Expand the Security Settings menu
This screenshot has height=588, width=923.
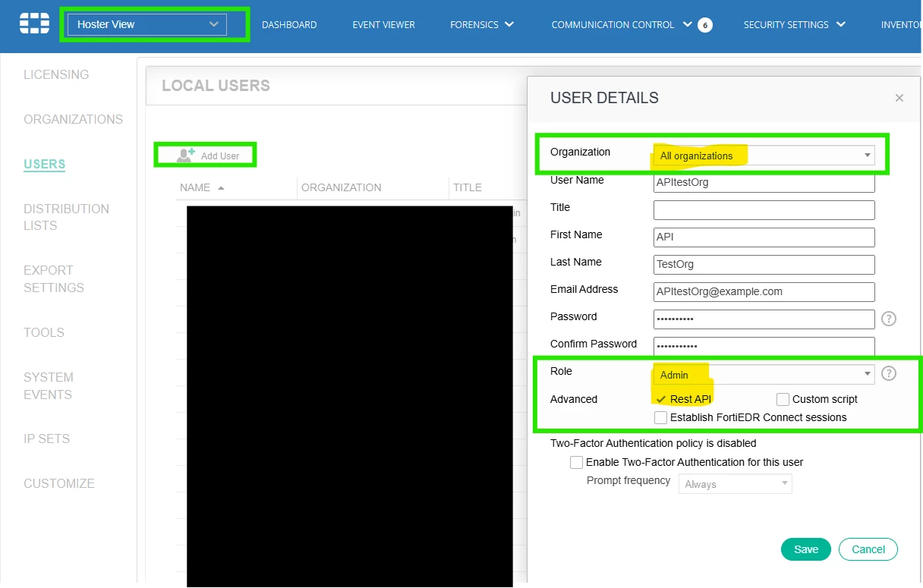[795, 25]
